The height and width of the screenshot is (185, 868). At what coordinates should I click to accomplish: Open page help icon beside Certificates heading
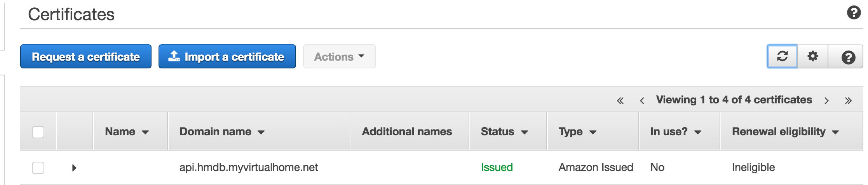[x=854, y=13]
